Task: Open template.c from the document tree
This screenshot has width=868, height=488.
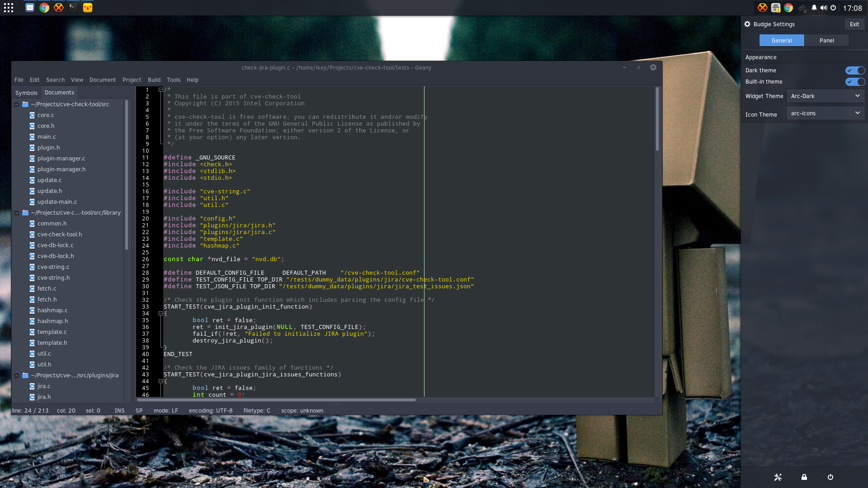Action: [52, 332]
